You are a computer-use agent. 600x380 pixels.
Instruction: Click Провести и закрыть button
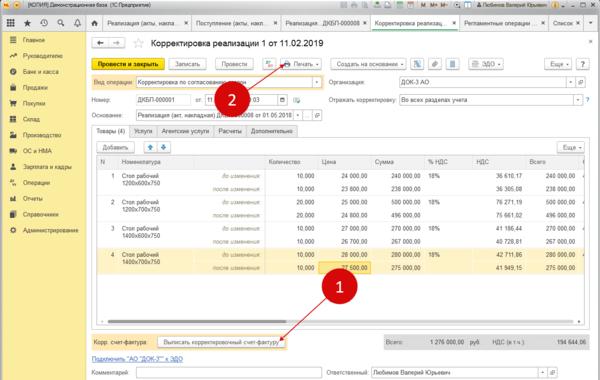(x=128, y=64)
